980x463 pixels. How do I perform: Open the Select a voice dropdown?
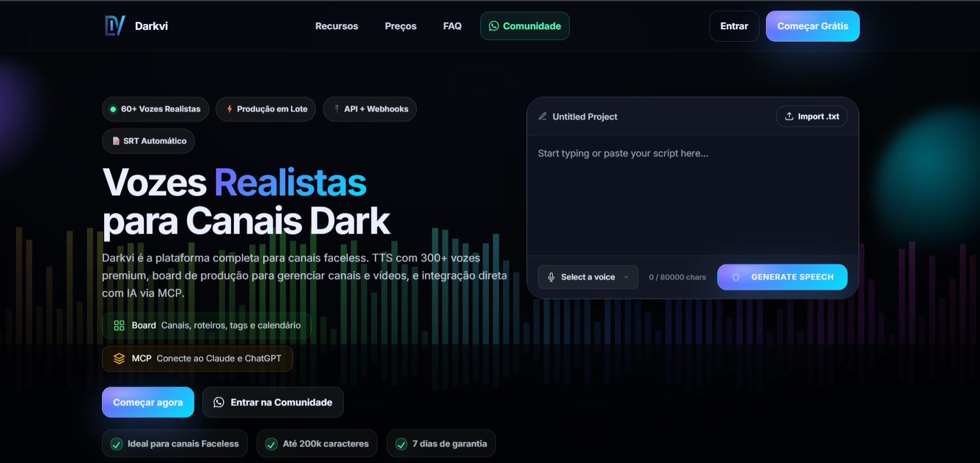point(588,277)
